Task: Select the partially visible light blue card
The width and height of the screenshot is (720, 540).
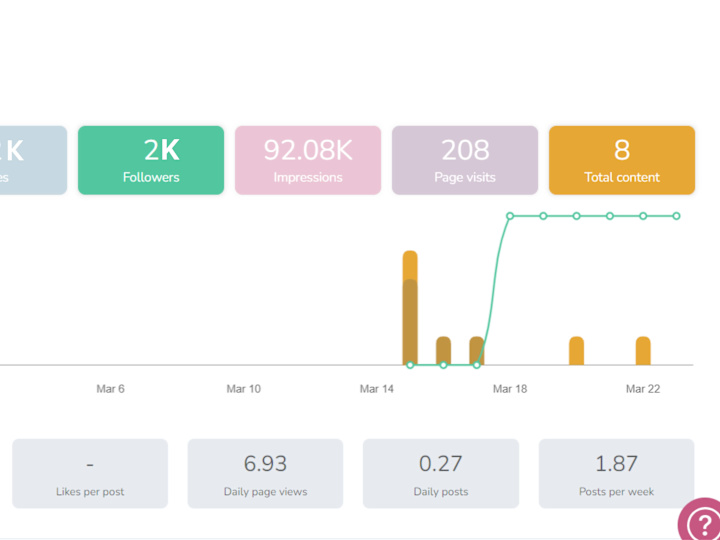Action: tap(33, 160)
